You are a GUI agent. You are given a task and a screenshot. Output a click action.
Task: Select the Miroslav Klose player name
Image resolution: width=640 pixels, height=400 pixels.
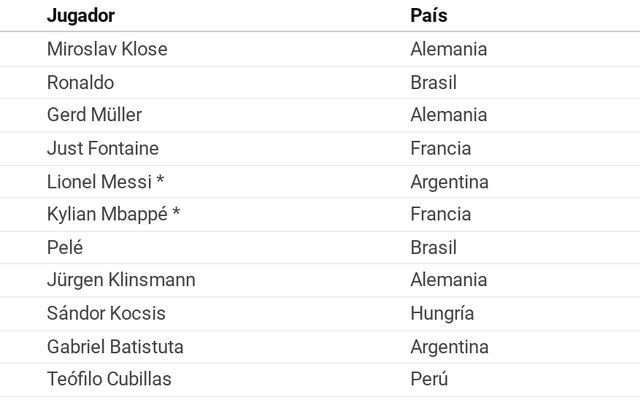pos(107,49)
